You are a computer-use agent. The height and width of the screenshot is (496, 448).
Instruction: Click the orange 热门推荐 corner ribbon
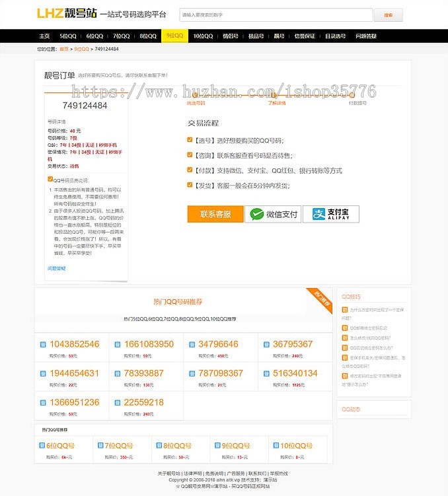coord(322,299)
